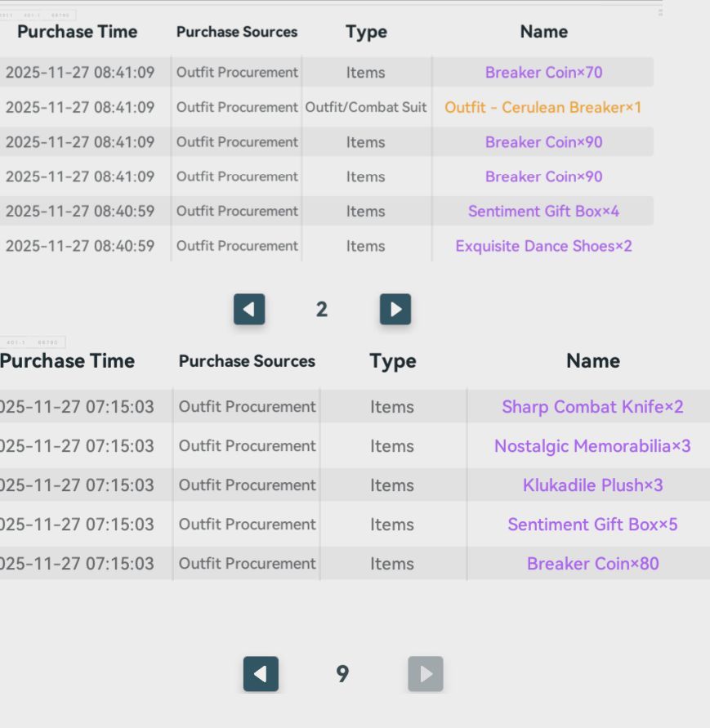Screen dimensions: 710x728
Task: Click Purchase Time header in the page 9 table
Action: [67, 361]
